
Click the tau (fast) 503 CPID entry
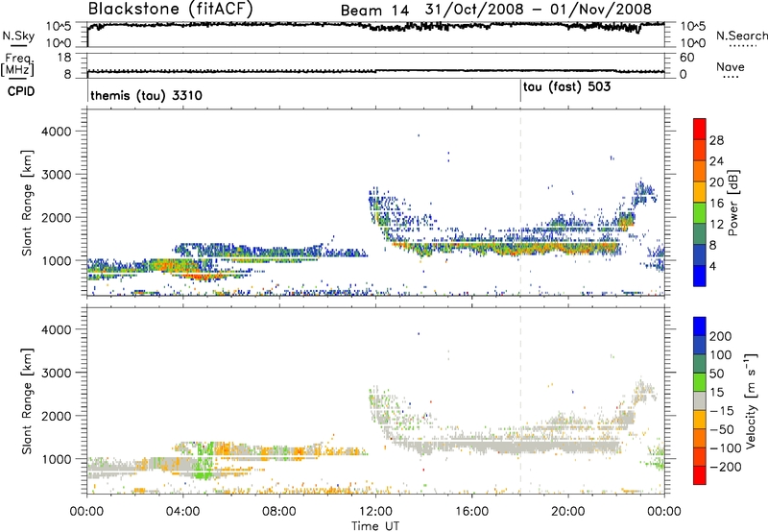[566, 87]
